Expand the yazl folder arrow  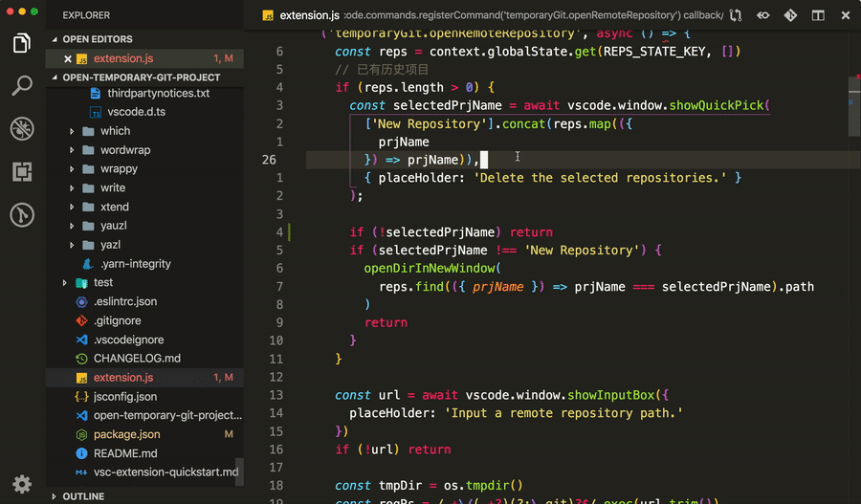point(72,245)
